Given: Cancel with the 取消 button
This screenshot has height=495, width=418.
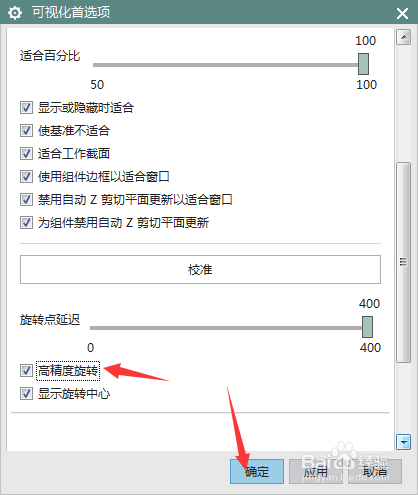Looking at the screenshot, I should [x=375, y=471].
